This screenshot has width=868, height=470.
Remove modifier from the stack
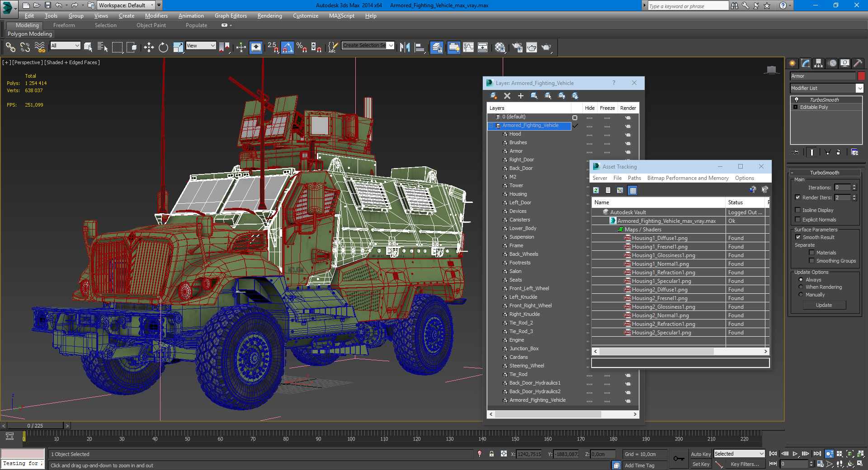(x=839, y=152)
